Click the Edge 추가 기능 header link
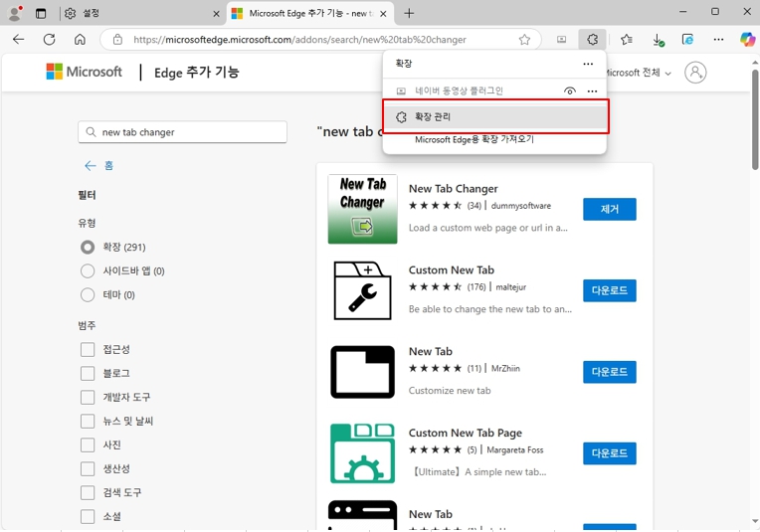The width and height of the screenshot is (760, 532). [x=197, y=73]
